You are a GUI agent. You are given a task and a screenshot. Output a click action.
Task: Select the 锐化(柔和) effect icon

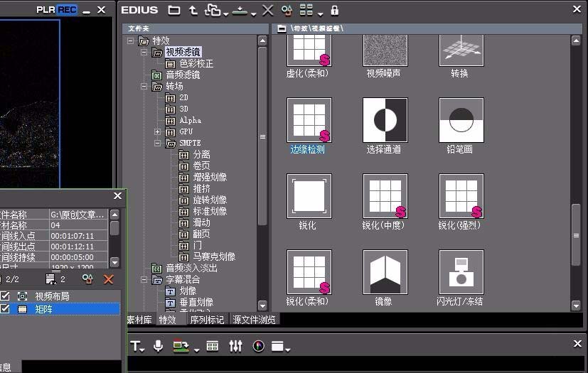click(309, 272)
